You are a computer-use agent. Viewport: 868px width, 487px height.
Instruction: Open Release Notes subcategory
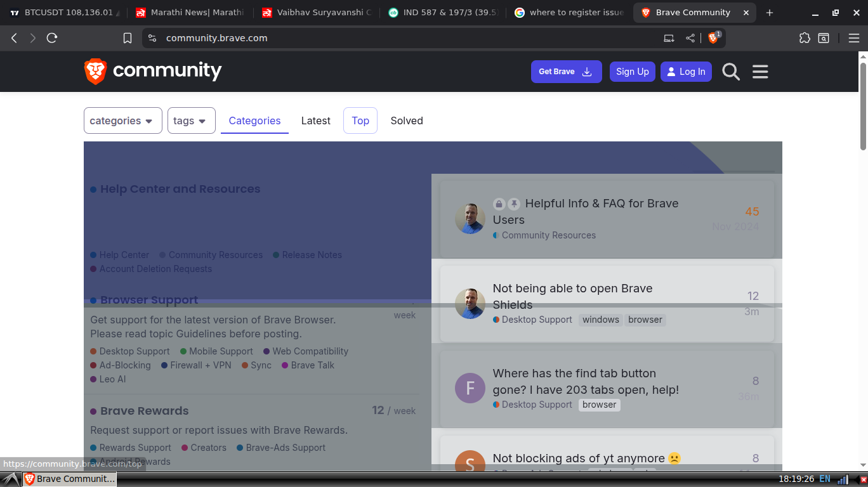click(312, 255)
